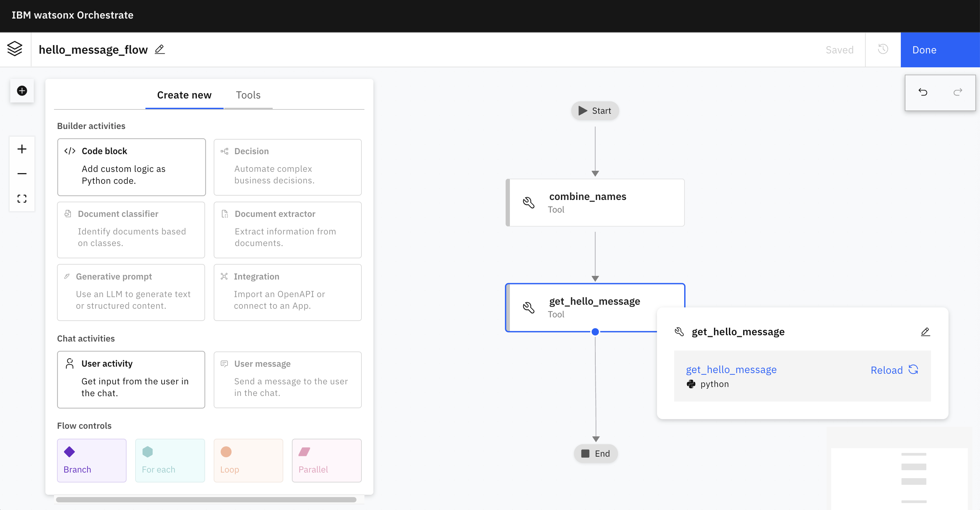Undo the last canvas action
The height and width of the screenshot is (510, 980).
(923, 92)
